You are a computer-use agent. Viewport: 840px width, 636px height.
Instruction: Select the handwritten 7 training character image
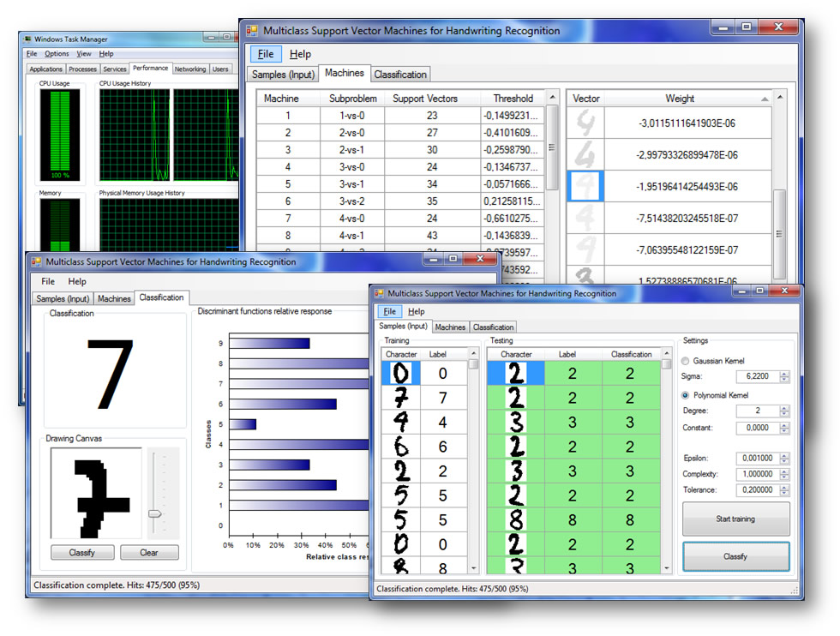(400, 398)
